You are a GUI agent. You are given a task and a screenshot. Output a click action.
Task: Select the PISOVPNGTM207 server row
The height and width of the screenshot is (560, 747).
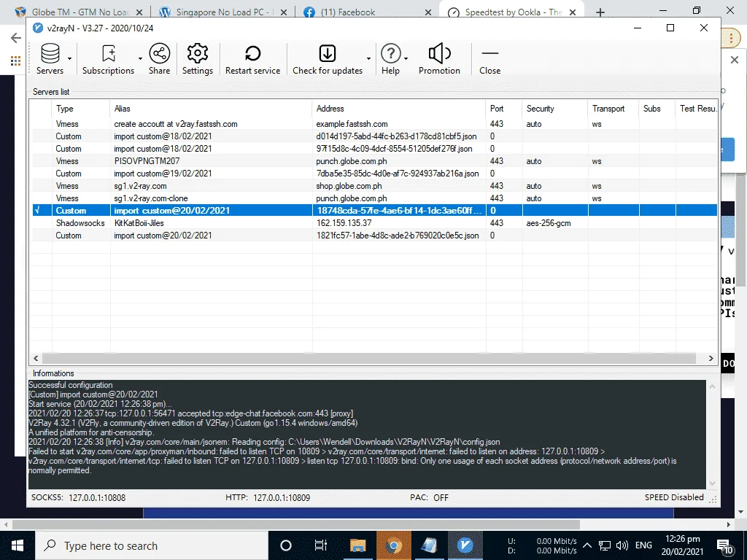pos(374,161)
